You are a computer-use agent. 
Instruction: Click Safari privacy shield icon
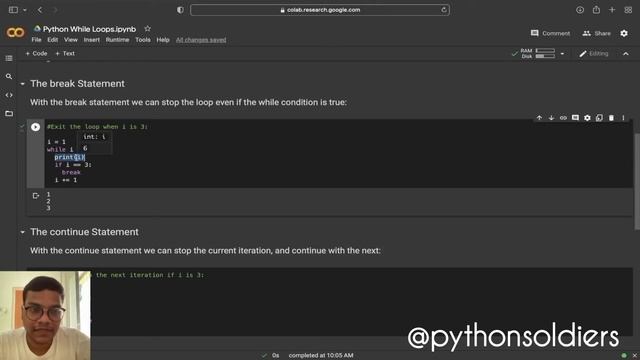pyautogui.click(x=180, y=10)
